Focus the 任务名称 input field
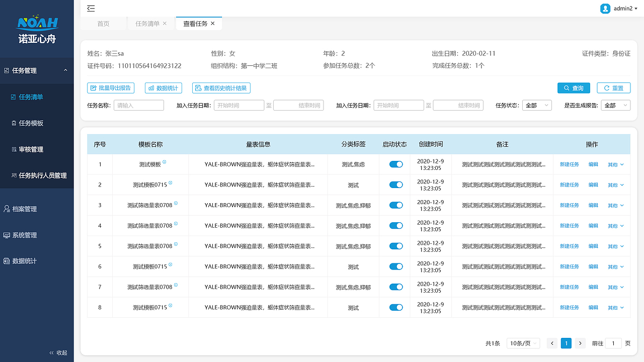644x362 pixels. point(139,106)
